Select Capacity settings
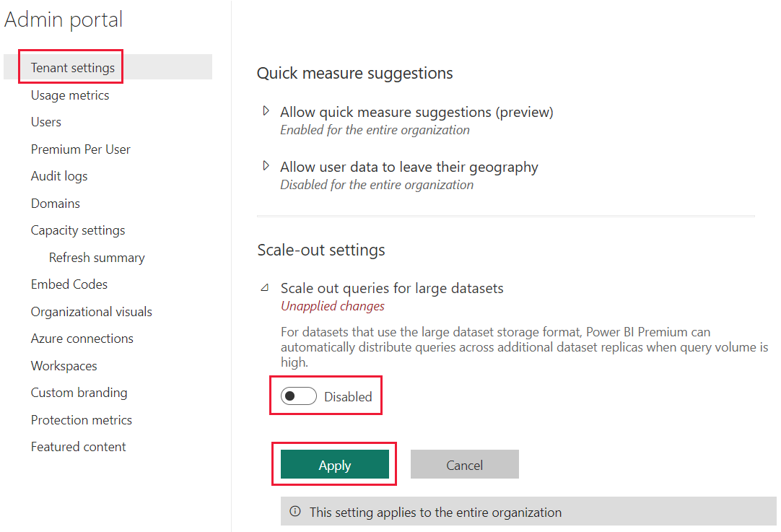Image resolution: width=781 pixels, height=532 pixels. 77,230
